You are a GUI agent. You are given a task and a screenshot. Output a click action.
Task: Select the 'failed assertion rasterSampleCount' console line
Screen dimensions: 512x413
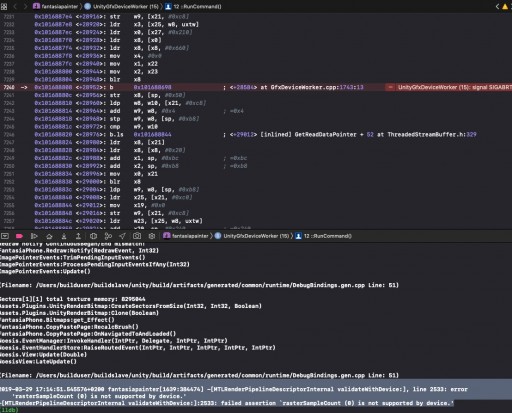tap(227, 403)
